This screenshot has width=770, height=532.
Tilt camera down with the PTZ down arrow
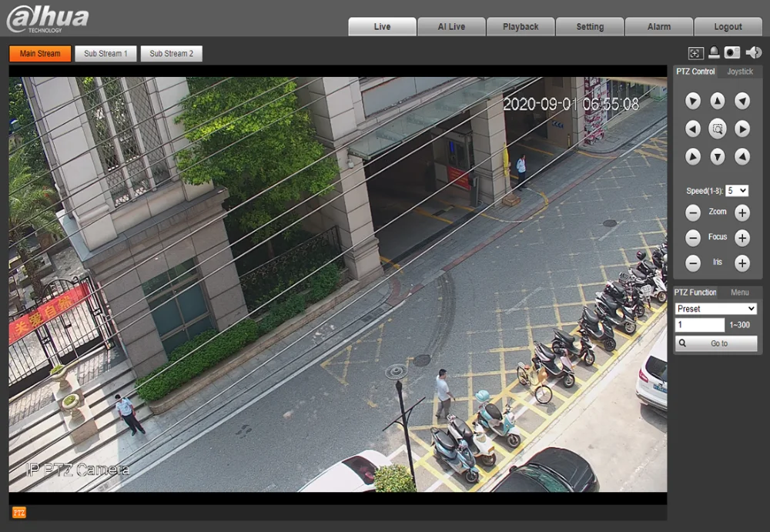click(x=718, y=157)
